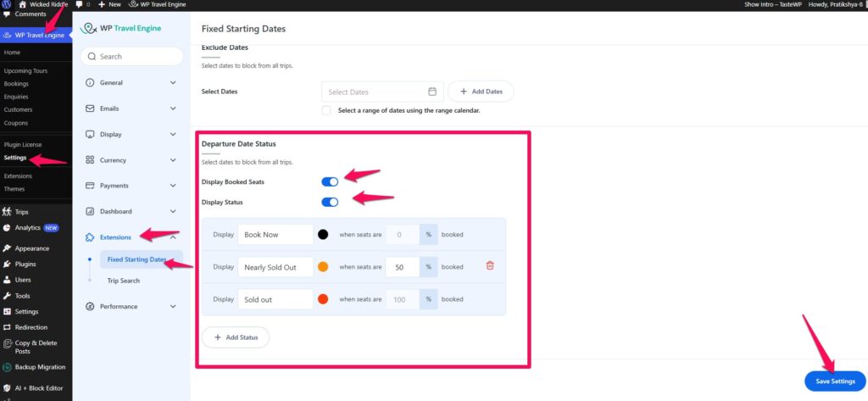This screenshot has width=868, height=401.
Task: Expand the Display section chevron
Action: pos(173,134)
